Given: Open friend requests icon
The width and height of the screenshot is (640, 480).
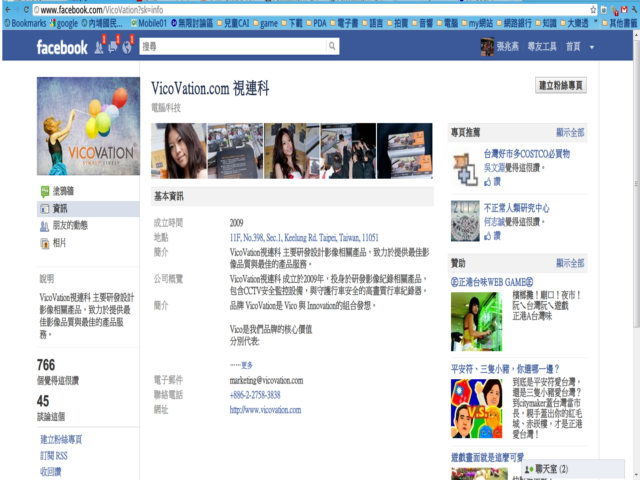Looking at the screenshot, I should pyautogui.click(x=99, y=48).
